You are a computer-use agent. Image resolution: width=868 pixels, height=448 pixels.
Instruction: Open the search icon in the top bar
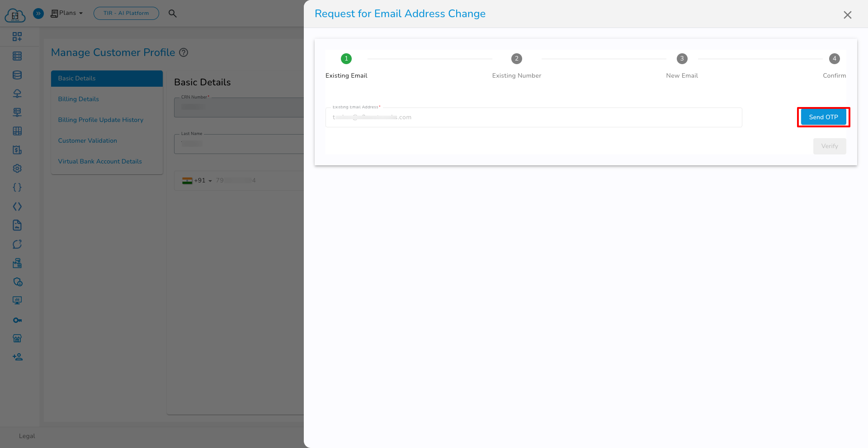pyautogui.click(x=173, y=14)
